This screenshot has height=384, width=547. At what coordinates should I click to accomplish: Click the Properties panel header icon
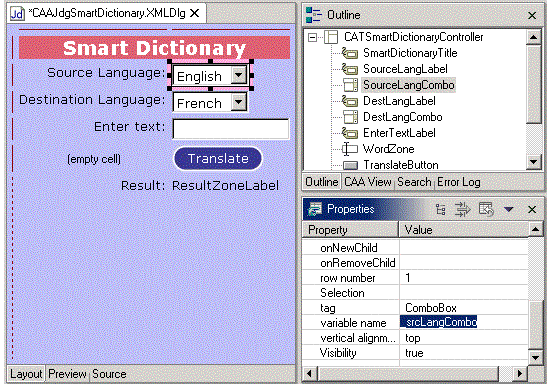point(315,209)
